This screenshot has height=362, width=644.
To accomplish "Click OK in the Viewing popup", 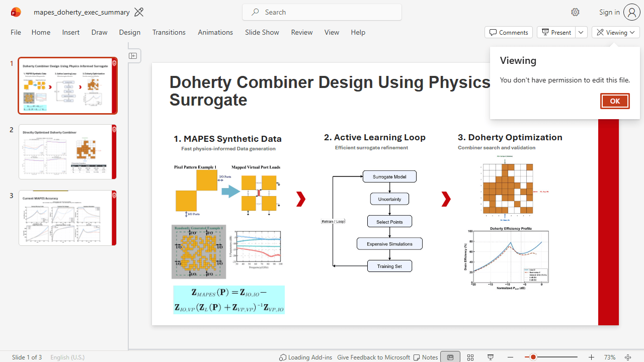I will 615,101.
